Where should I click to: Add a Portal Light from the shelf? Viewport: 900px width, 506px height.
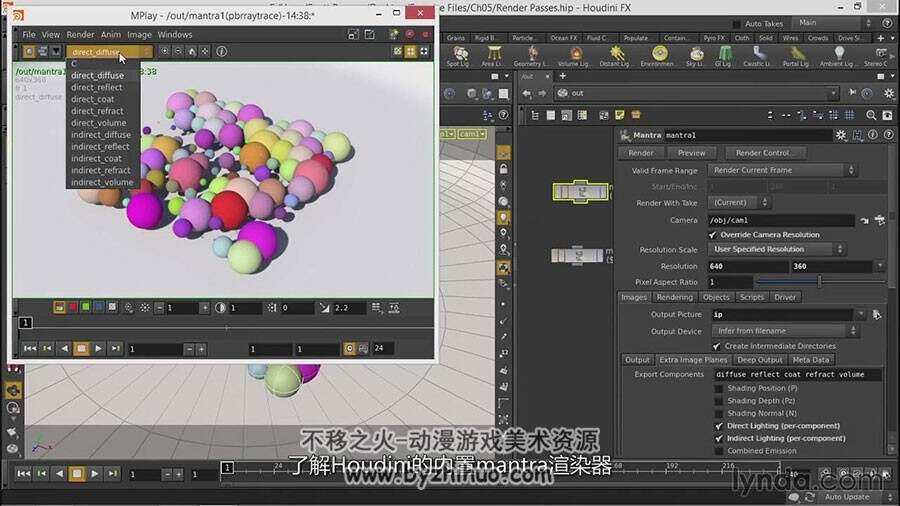[x=797, y=56]
